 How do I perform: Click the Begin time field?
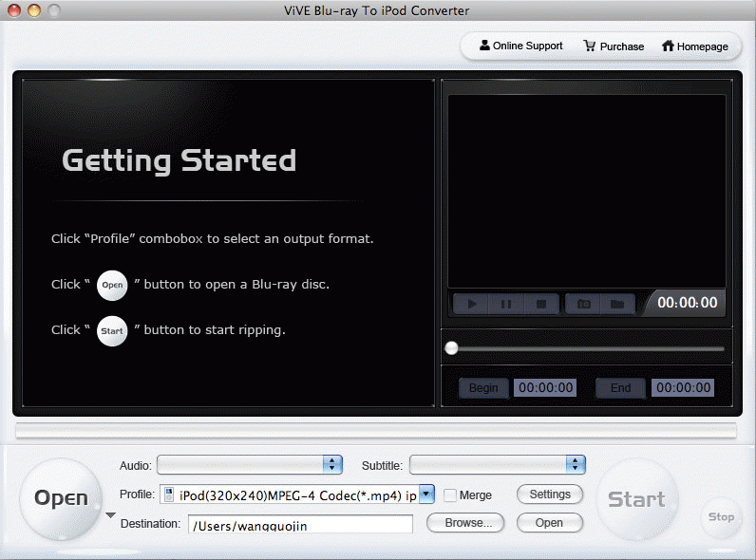tap(545, 388)
